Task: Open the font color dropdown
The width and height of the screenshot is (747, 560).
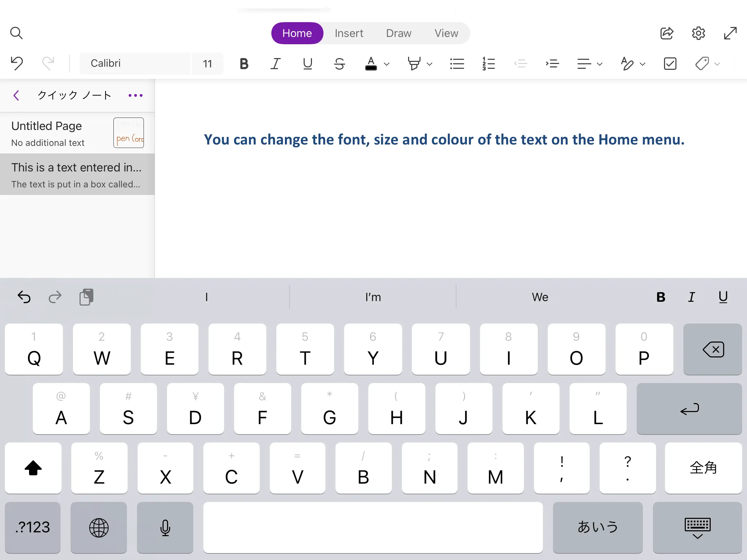Action: click(x=386, y=64)
